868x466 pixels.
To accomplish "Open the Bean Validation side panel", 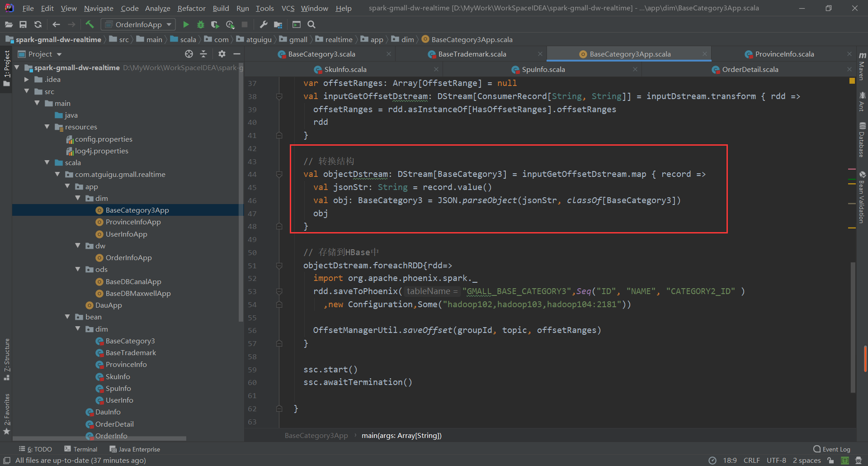I will tap(862, 197).
